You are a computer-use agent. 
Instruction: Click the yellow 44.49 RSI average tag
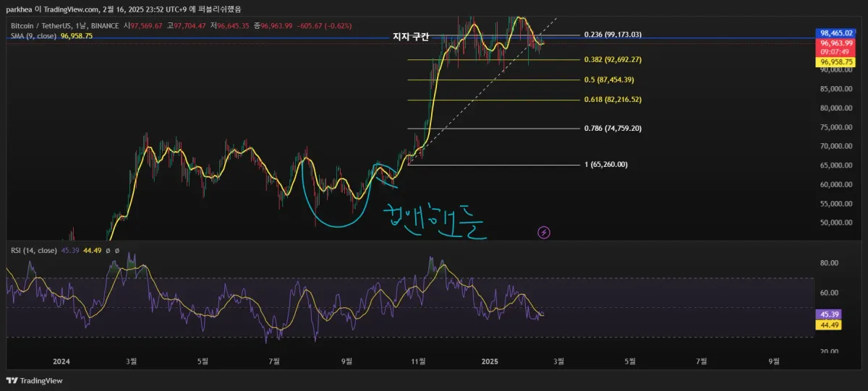pyautogui.click(x=827, y=325)
